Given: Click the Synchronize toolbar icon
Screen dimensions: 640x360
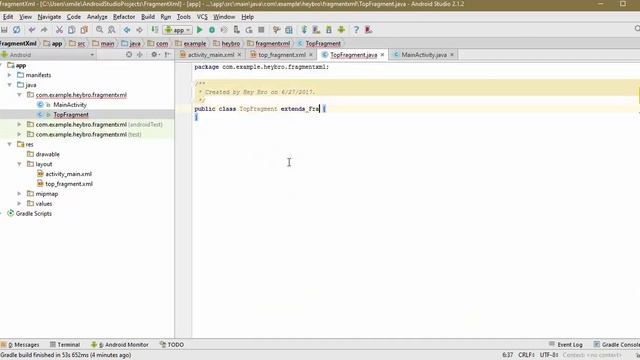Looking at the screenshot, I should click(x=16, y=30).
